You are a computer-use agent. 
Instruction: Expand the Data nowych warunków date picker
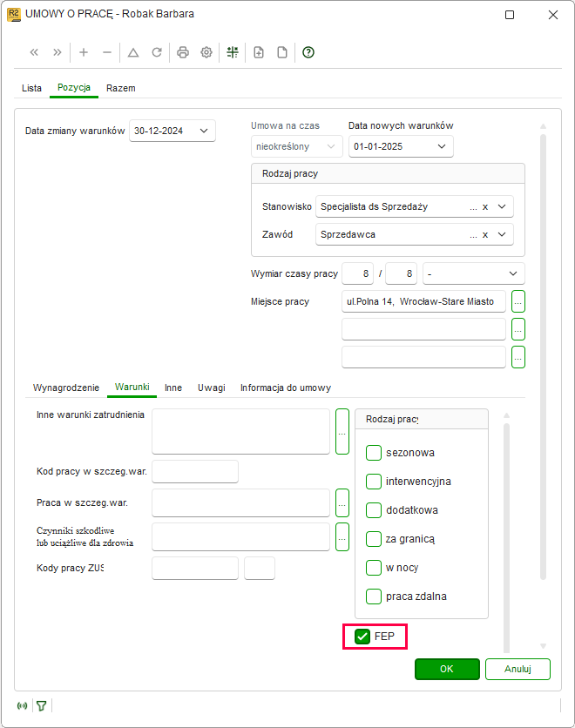point(442,146)
